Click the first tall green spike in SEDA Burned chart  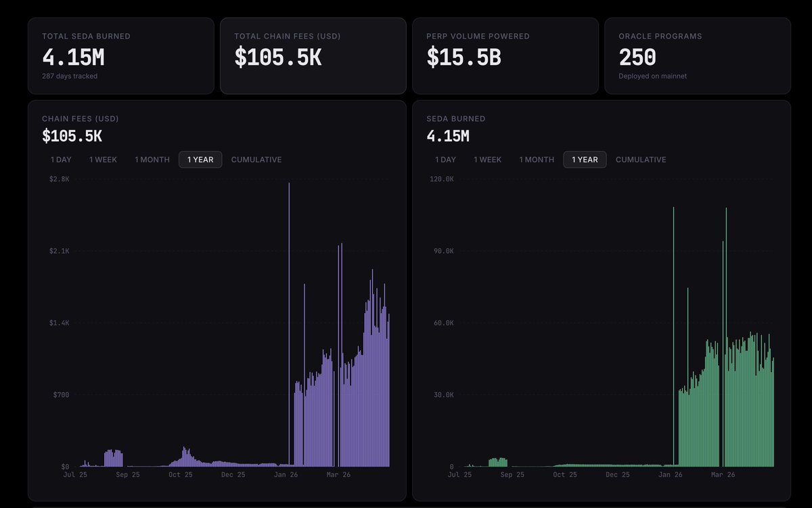click(673, 337)
